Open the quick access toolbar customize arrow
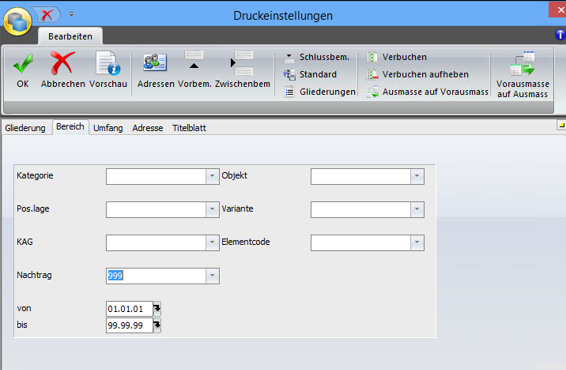566x370 pixels. (x=71, y=14)
